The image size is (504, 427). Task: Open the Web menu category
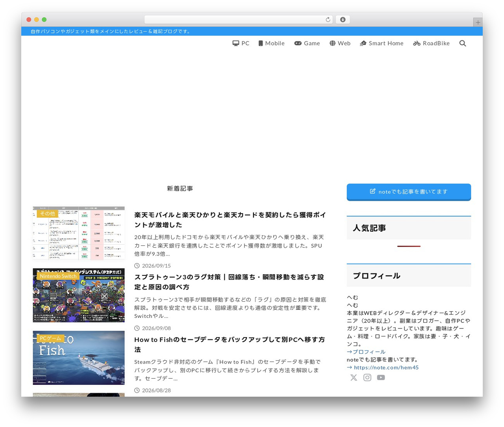click(340, 43)
